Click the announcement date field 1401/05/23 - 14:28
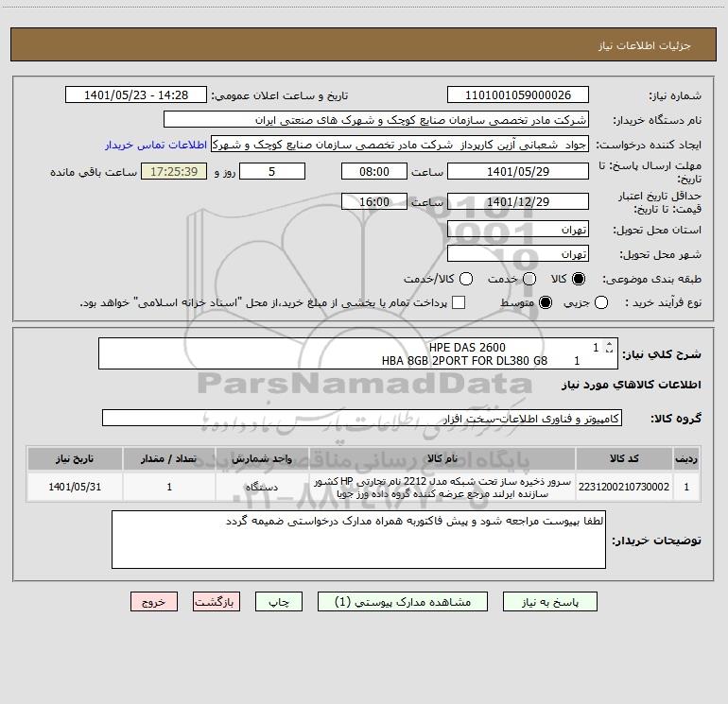Image resolution: width=728 pixels, height=704 pixels. [136, 95]
